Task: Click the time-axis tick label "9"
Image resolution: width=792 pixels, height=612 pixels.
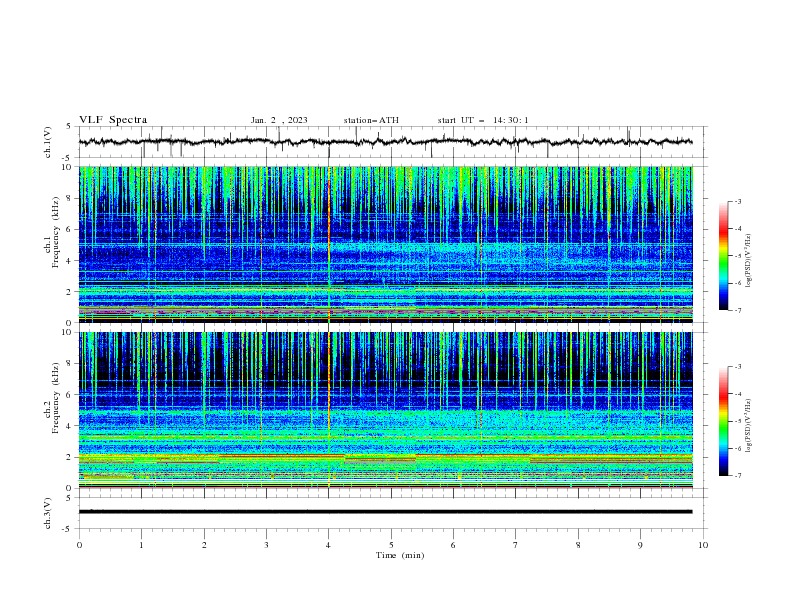Action: click(x=640, y=545)
